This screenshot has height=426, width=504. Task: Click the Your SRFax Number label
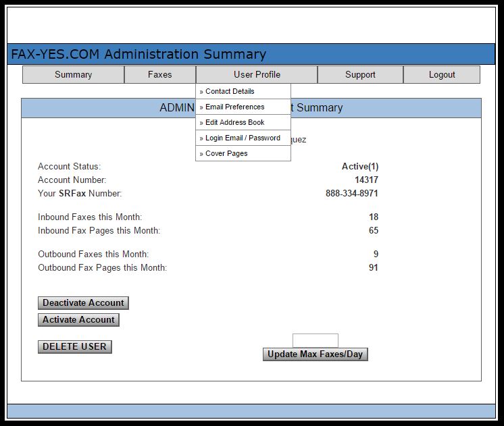(80, 193)
